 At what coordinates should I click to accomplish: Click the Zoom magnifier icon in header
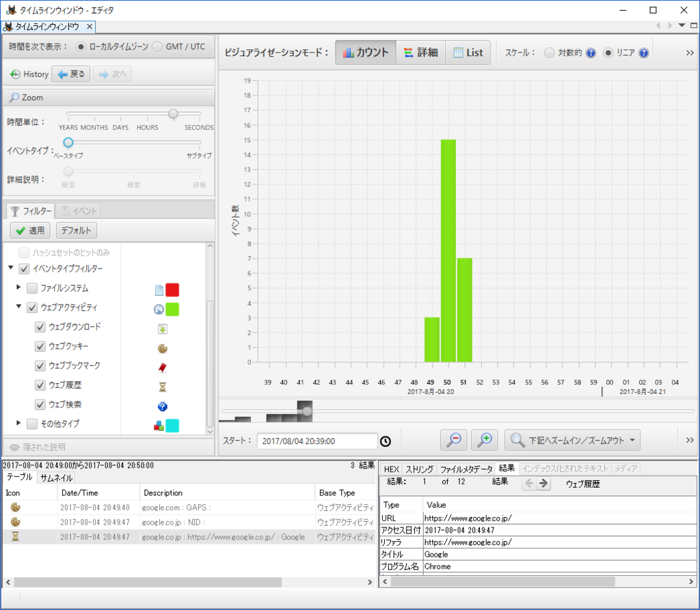click(14, 97)
